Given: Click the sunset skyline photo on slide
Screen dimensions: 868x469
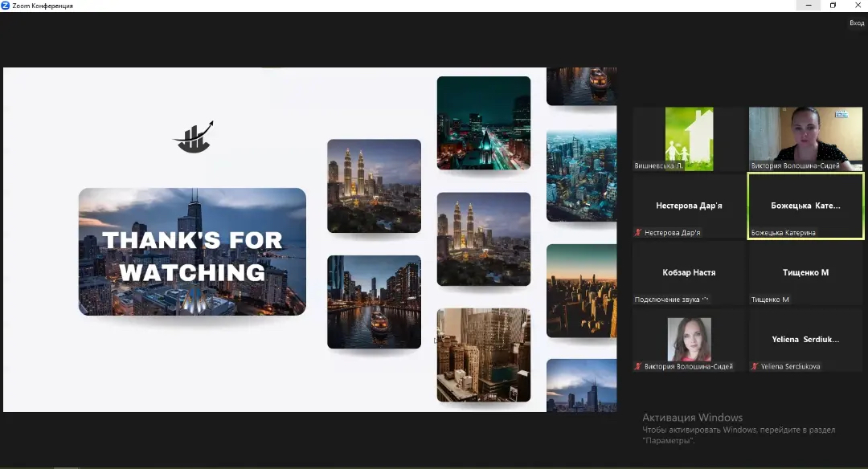Looking at the screenshot, I should click(x=581, y=291).
